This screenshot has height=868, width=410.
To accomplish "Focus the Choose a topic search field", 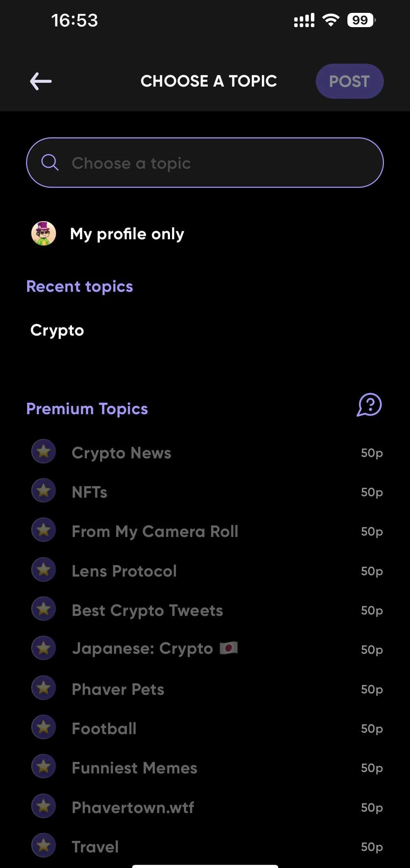I will (x=216, y=163).
